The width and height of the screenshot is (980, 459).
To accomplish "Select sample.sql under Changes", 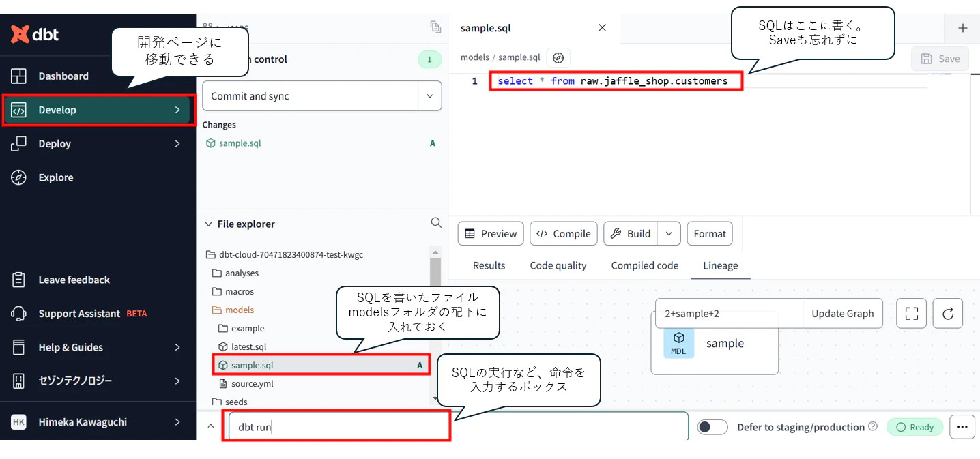I will tap(240, 143).
